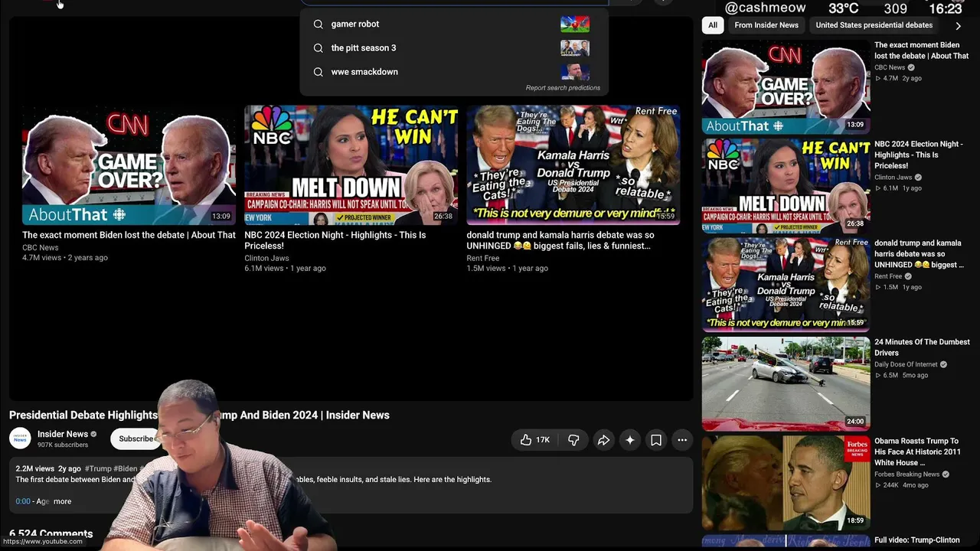
Task: Visit Rent Free channel in the sidebar
Action: (x=888, y=276)
